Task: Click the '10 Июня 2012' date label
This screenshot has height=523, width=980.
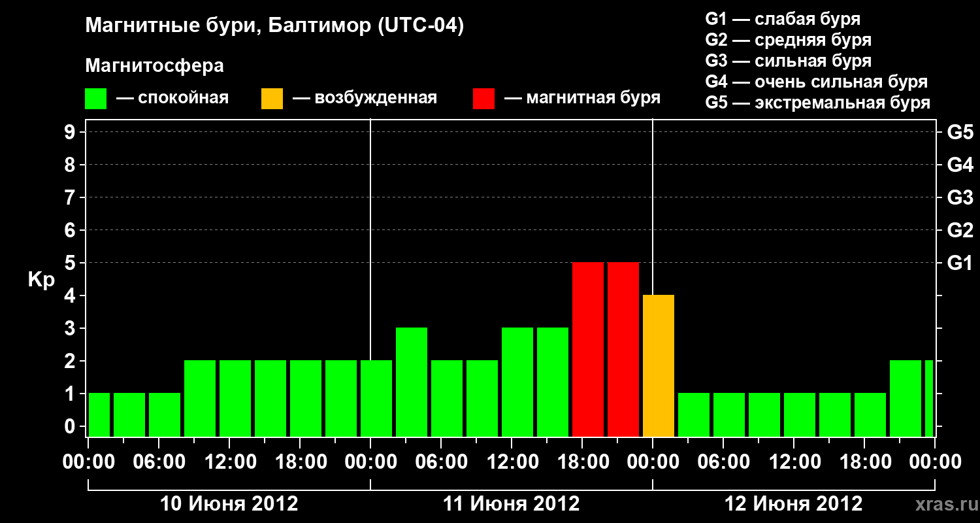Action: coord(229,504)
